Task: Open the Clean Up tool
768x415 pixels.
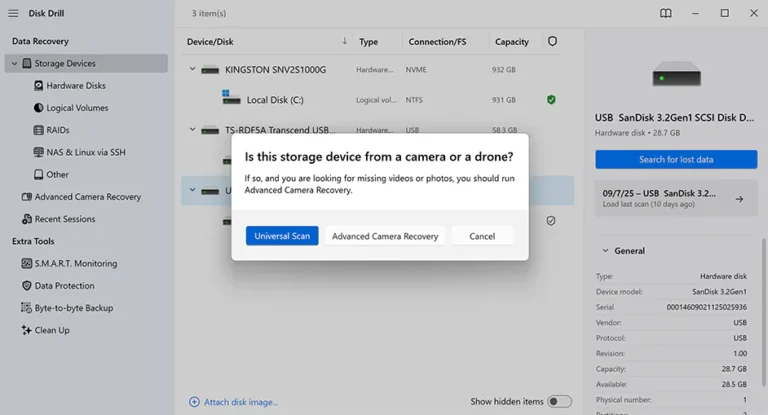Action: click(x=52, y=330)
